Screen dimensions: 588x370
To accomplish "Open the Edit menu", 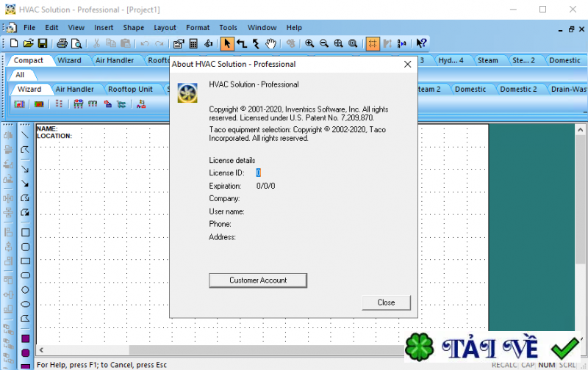I will pyautogui.click(x=51, y=28).
